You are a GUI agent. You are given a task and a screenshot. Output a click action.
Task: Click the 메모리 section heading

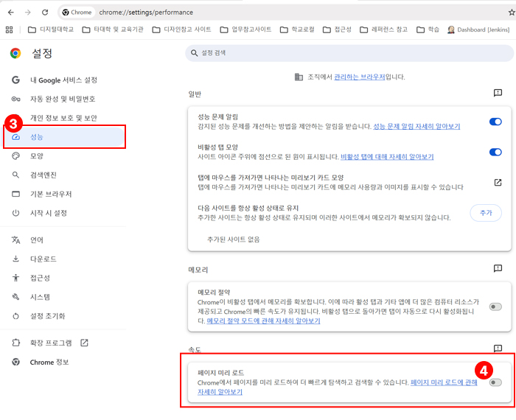[198, 270]
